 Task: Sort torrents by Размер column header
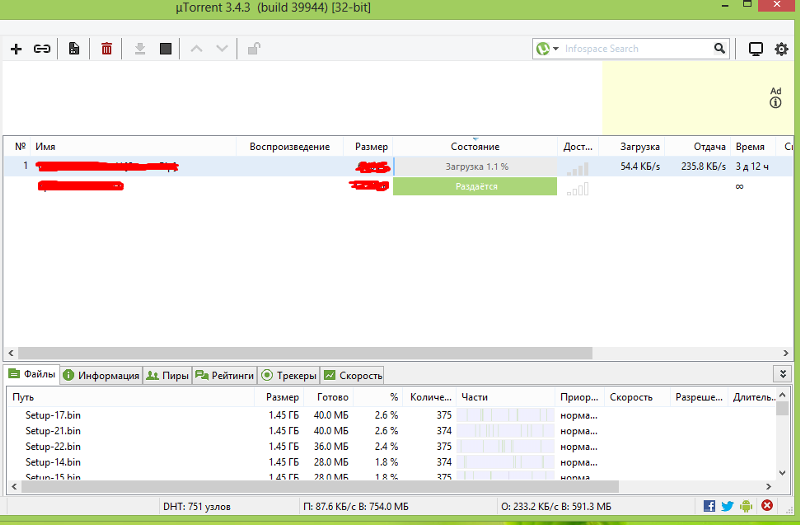point(368,146)
